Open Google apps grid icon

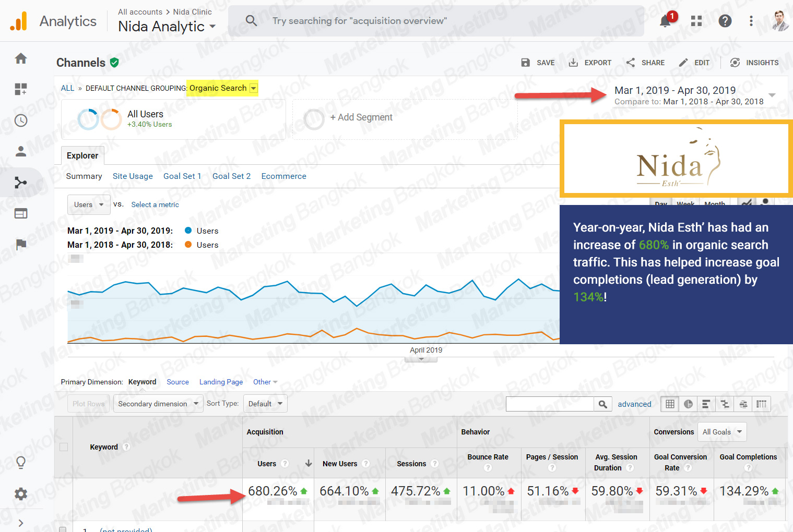point(696,21)
